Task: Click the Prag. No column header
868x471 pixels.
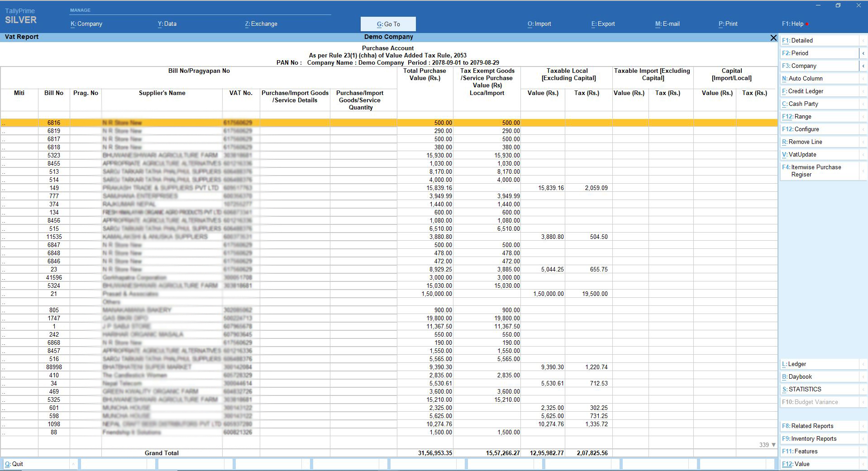Action: [x=86, y=93]
